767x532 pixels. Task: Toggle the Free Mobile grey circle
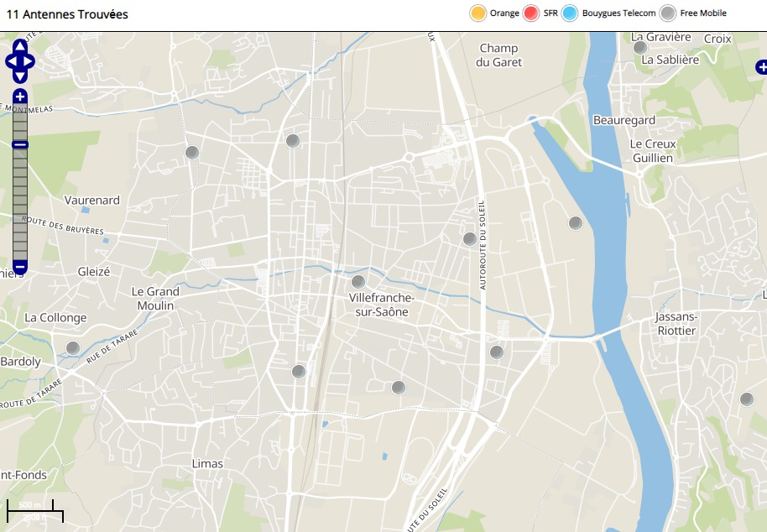tap(668, 13)
